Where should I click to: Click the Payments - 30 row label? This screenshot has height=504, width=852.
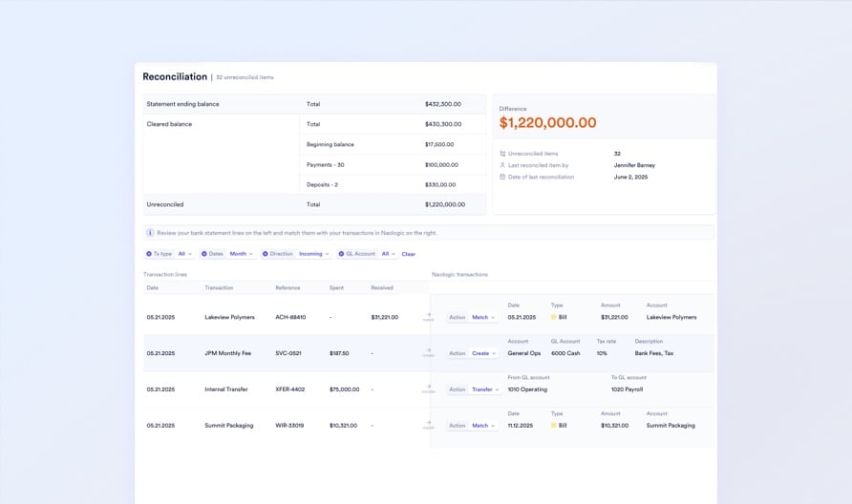coord(326,165)
